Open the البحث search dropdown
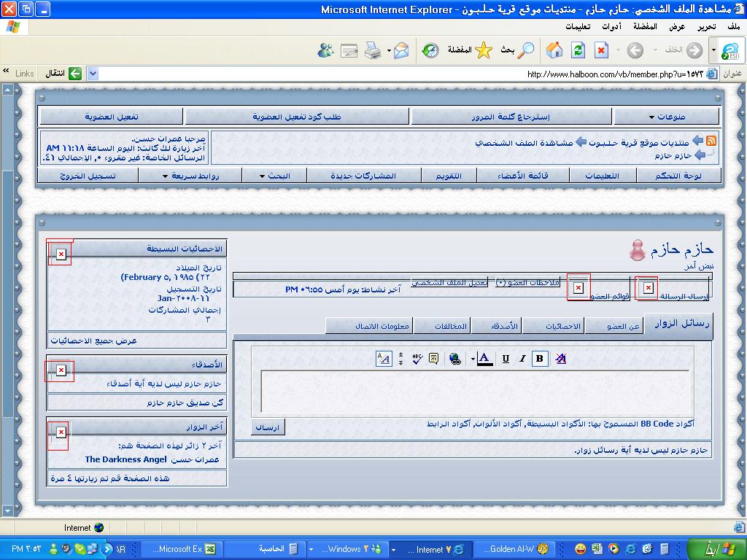Screen dimensions: 747x560 coord(274,176)
